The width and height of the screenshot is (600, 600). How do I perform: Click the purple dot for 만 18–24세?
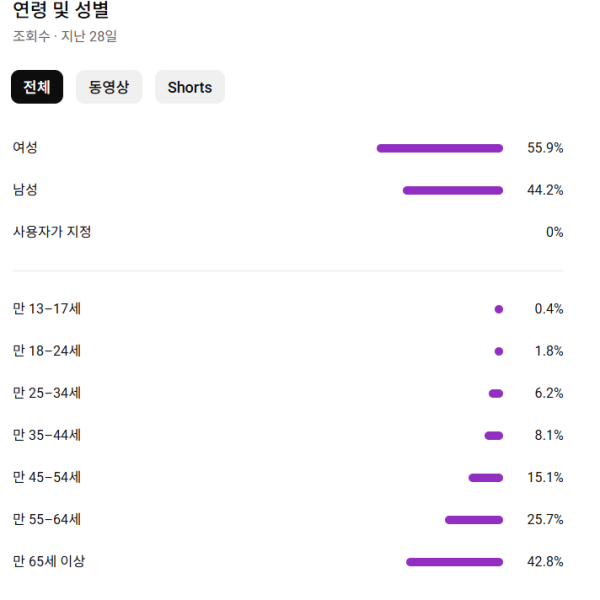click(x=499, y=351)
